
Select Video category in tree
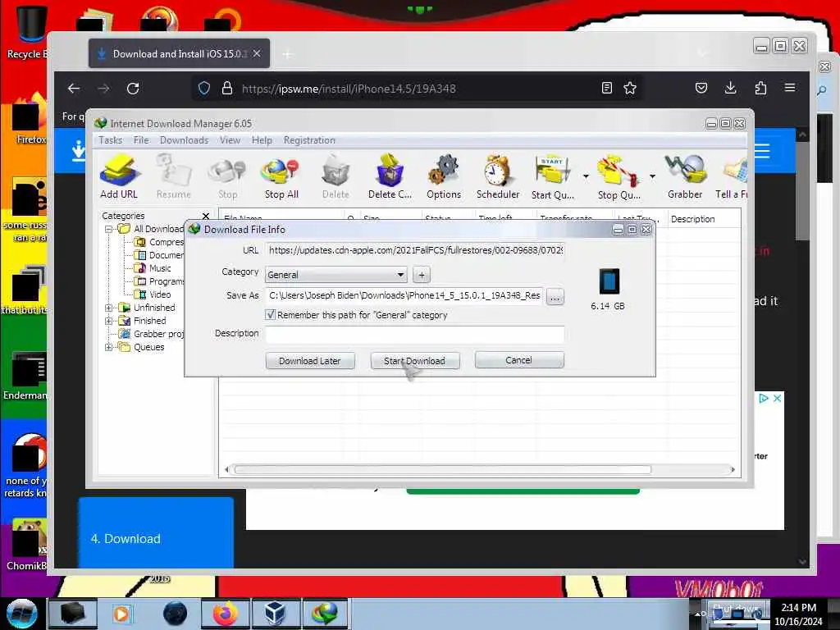(160, 294)
